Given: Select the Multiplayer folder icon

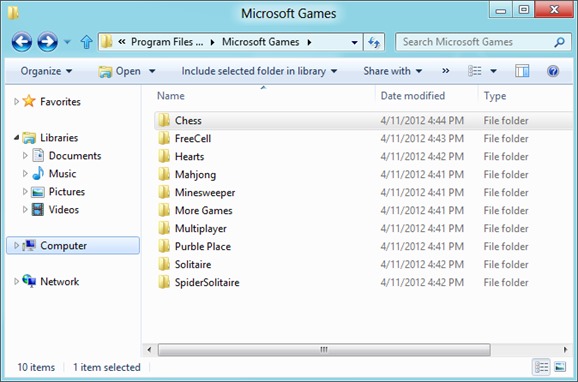Looking at the screenshot, I should (164, 228).
